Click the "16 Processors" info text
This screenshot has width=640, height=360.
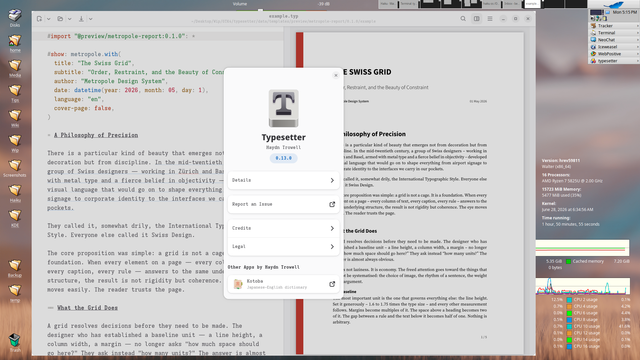[x=558, y=175]
